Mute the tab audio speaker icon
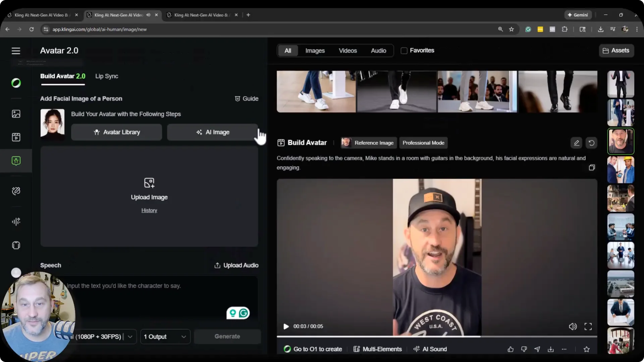The width and height of the screenshot is (644, 362). pos(148,15)
